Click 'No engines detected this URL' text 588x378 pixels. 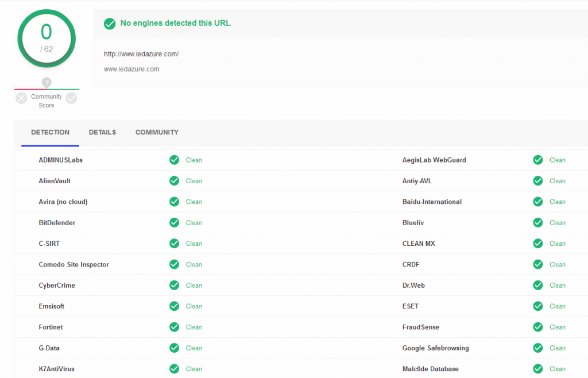point(175,23)
